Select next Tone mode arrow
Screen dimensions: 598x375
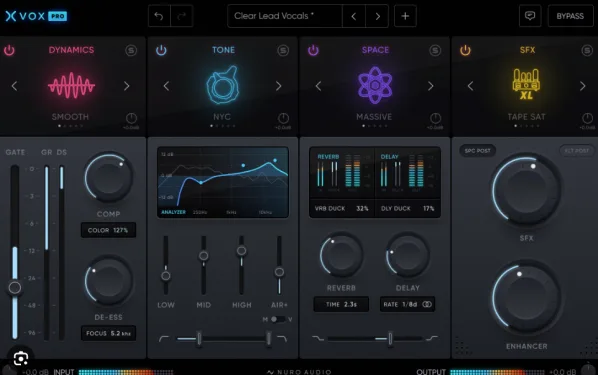pyautogui.click(x=279, y=86)
